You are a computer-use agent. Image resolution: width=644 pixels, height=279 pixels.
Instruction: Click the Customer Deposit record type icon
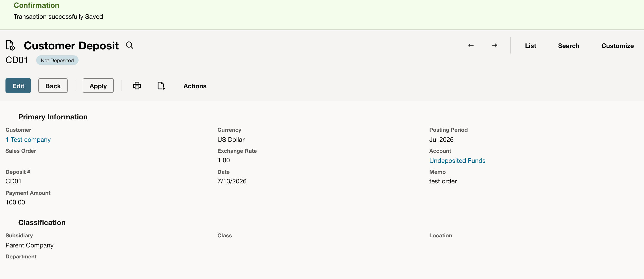point(10,45)
